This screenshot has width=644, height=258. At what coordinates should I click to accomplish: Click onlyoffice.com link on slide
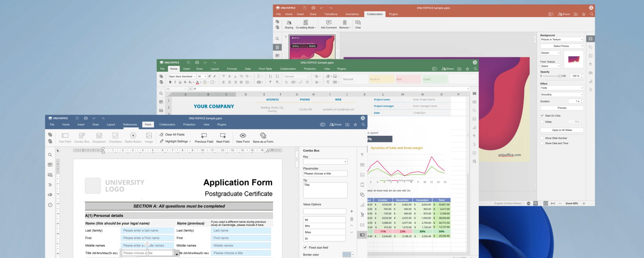509,155
